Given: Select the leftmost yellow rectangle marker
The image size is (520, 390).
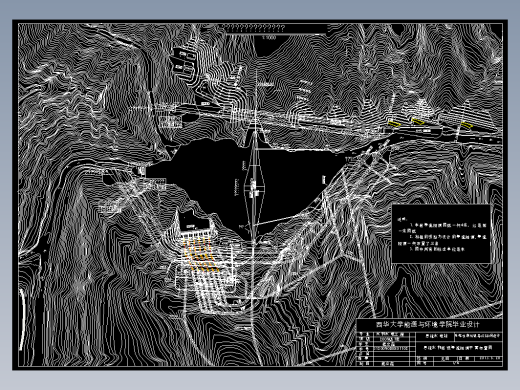Looking at the screenshot, I should (x=394, y=124).
